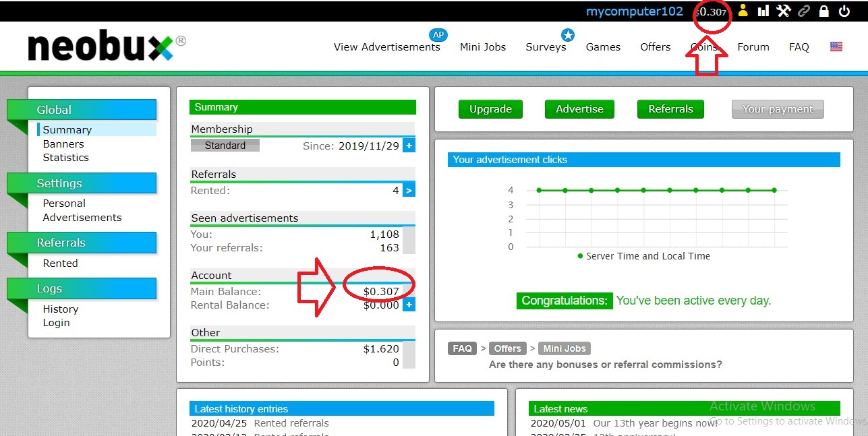Open the bar chart statistics icon
The height and width of the screenshot is (436, 868).
(763, 11)
